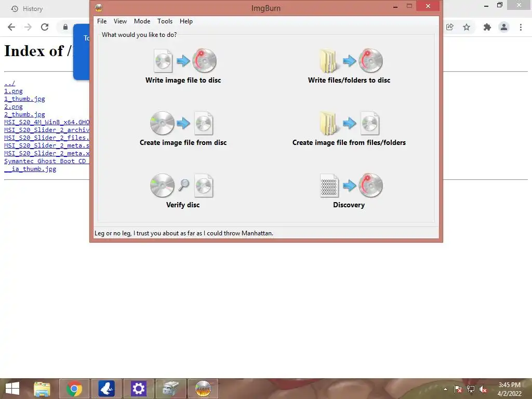Open the ImgBurn File menu

(102, 21)
